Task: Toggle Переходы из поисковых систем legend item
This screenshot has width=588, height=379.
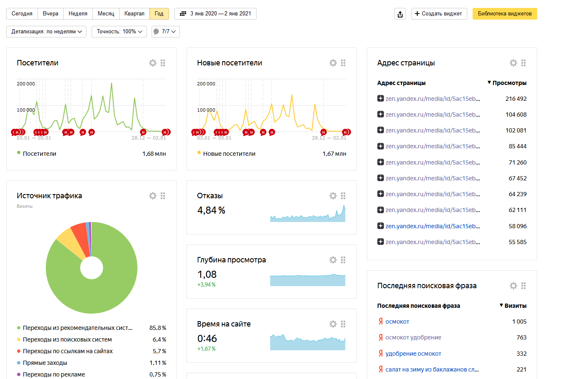Action: pos(64,339)
